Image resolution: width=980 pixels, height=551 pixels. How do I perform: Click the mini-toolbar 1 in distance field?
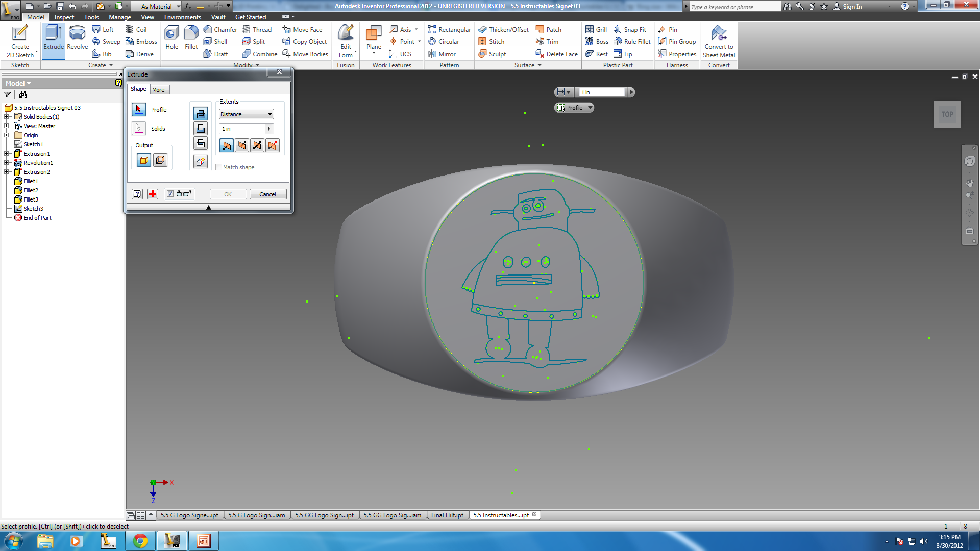pos(602,92)
